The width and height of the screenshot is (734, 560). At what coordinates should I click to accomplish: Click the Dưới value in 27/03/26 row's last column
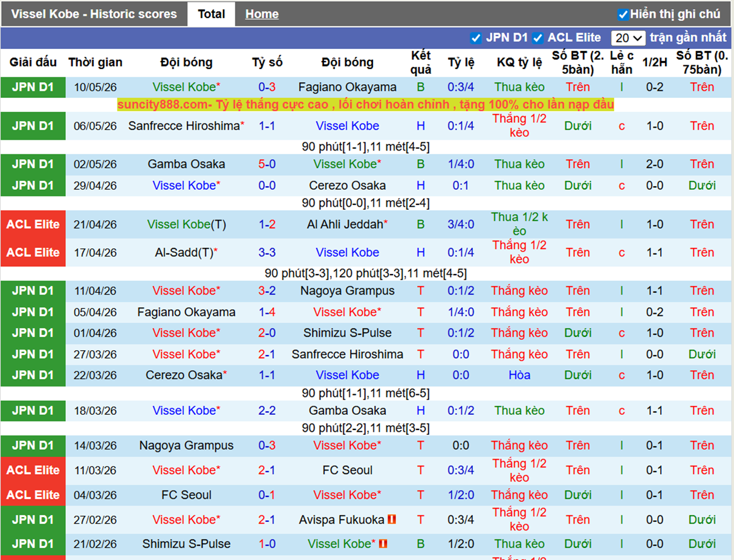[702, 354]
